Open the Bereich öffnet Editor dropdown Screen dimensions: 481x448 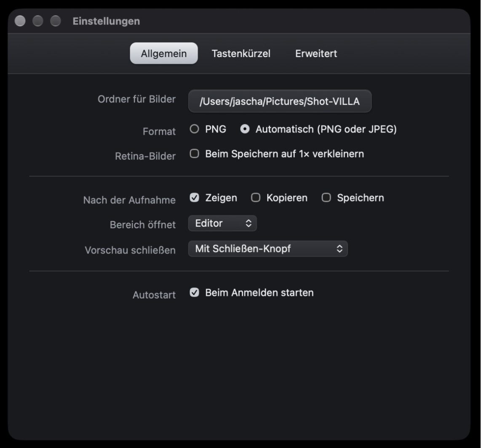coord(222,223)
